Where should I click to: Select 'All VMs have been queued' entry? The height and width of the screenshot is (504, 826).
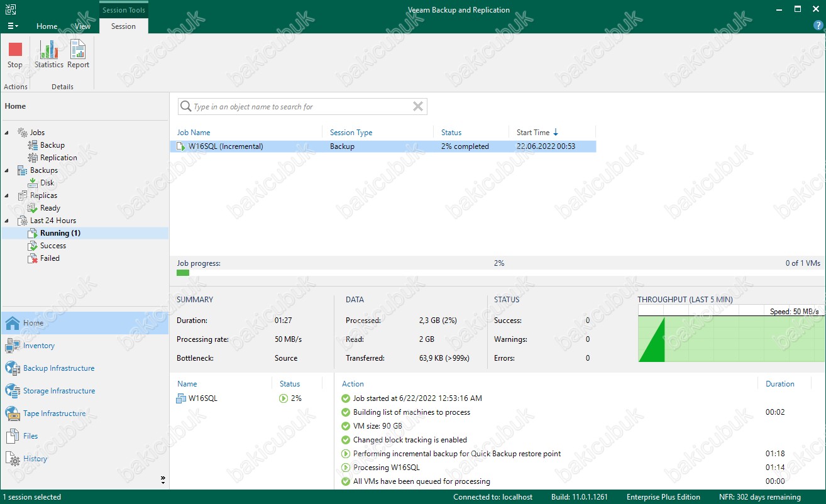[416, 481]
